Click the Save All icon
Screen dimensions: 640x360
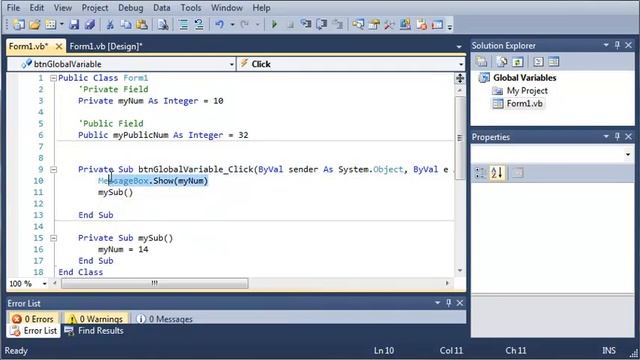click(90, 24)
